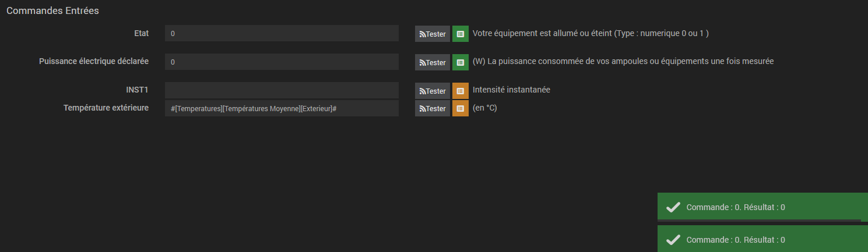
Task: Test the Puissance électrique déclarée command
Action: pyautogui.click(x=433, y=62)
